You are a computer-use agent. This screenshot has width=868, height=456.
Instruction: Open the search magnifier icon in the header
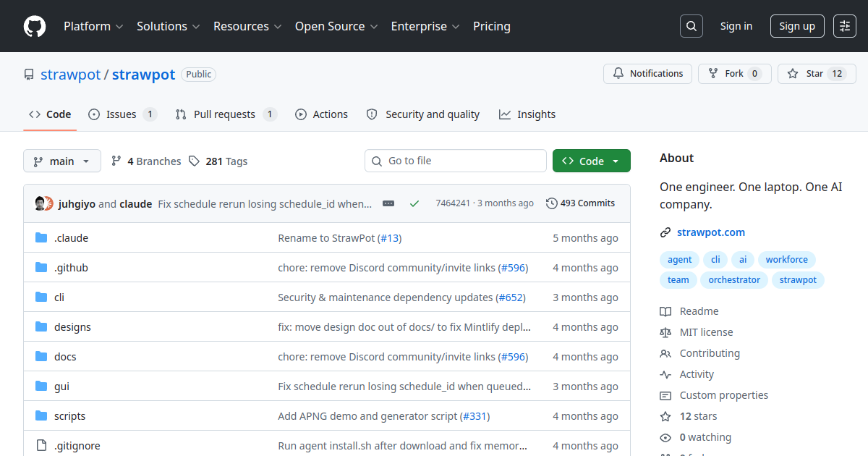click(692, 26)
